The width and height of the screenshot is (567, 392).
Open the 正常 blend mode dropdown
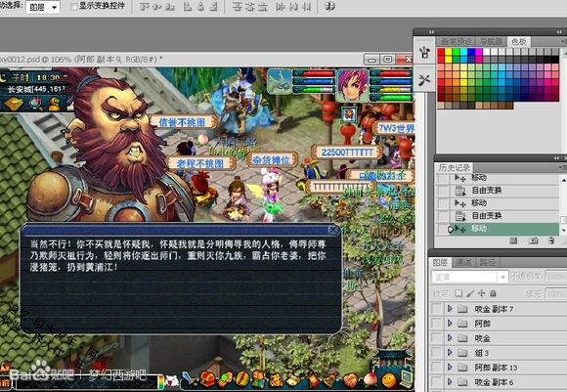click(469, 277)
